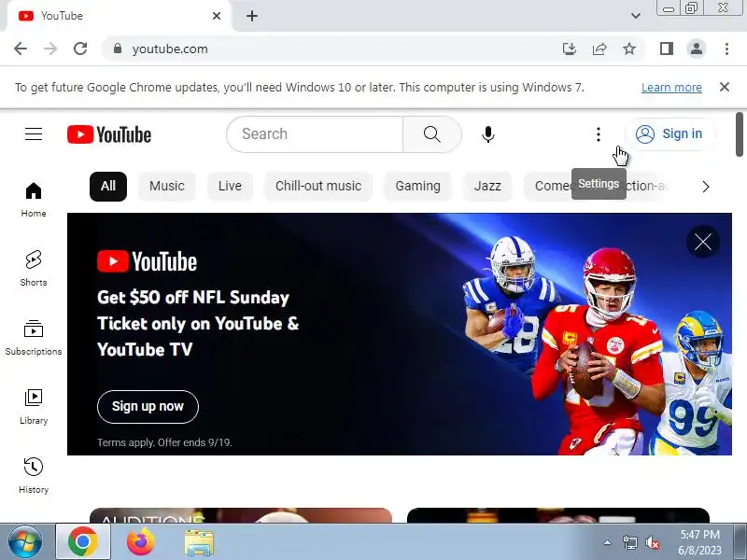Launch Firefox from the taskbar
This screenshot has height=560, width=747.
click(141, 542)
